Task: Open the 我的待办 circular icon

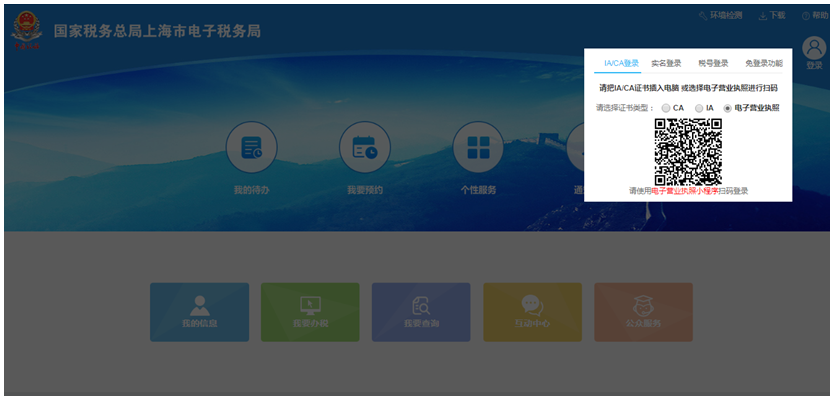Action: coord(251,147)
